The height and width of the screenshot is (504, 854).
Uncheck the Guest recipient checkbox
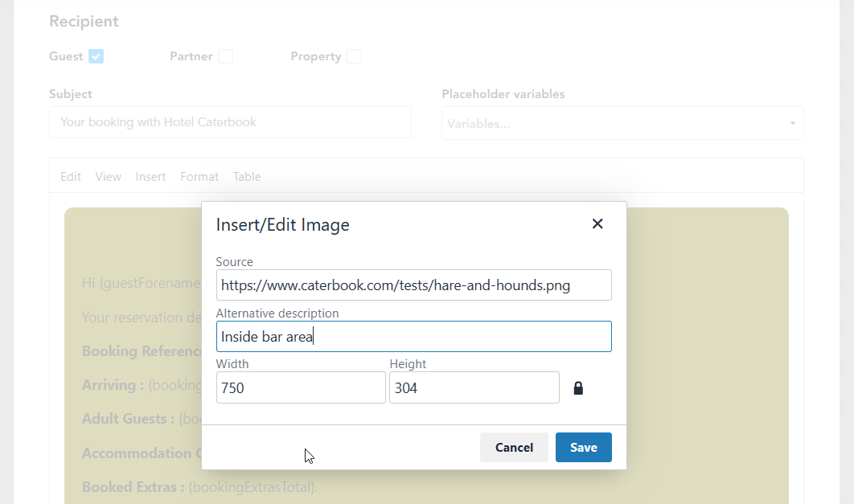(x=96, y=56)
